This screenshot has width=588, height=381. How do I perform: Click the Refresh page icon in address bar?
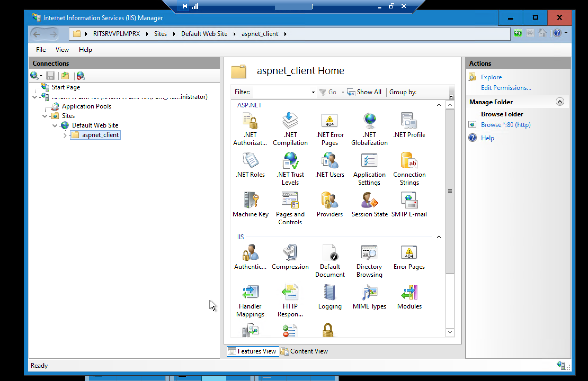(518, 33)
